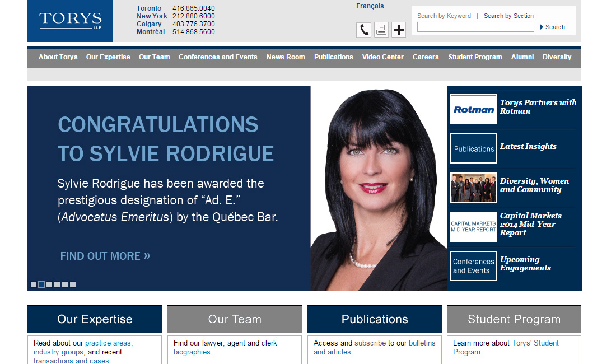The height and width of the screenshot is (364, 616).
Task: Click the Montréal office phone number
Action: 194,32
